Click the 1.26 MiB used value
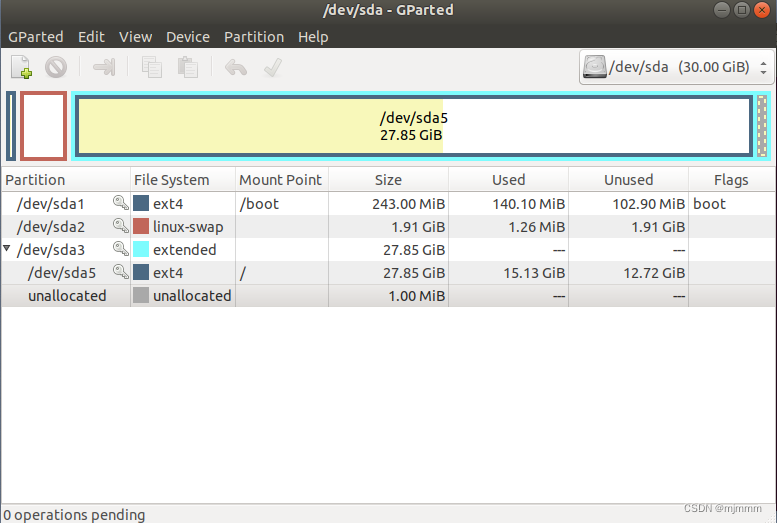The height and width of the screenshot is (523, 777). point(537,227)
